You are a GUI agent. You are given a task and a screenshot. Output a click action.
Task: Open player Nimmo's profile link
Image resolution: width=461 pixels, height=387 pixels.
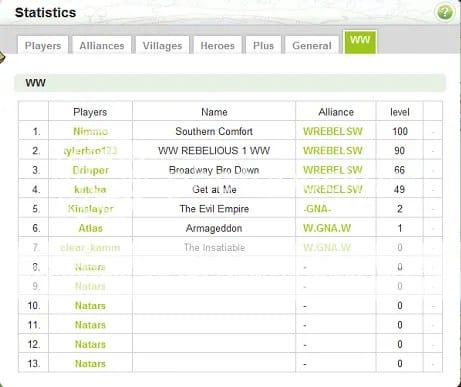point(90,131)
